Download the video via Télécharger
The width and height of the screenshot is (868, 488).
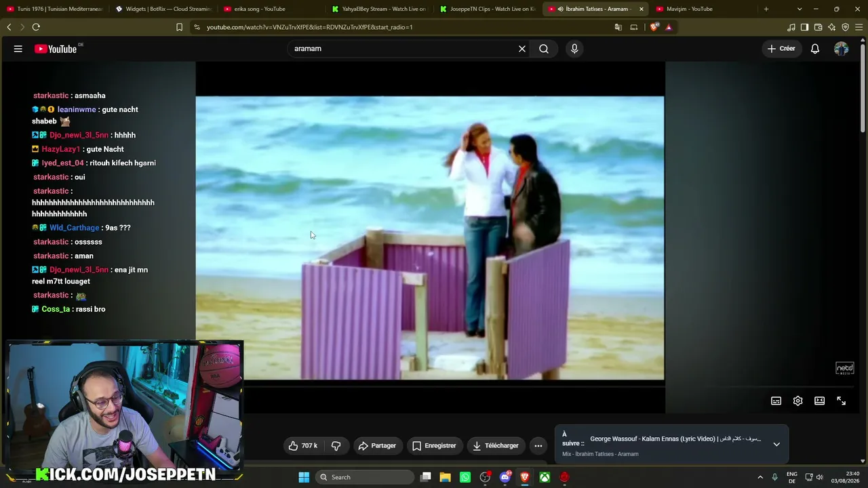coord(496,445)
